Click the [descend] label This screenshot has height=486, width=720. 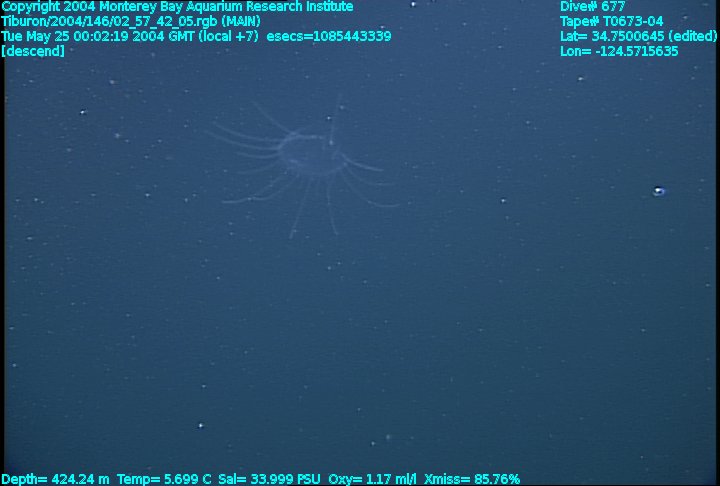tap(33, 51)
